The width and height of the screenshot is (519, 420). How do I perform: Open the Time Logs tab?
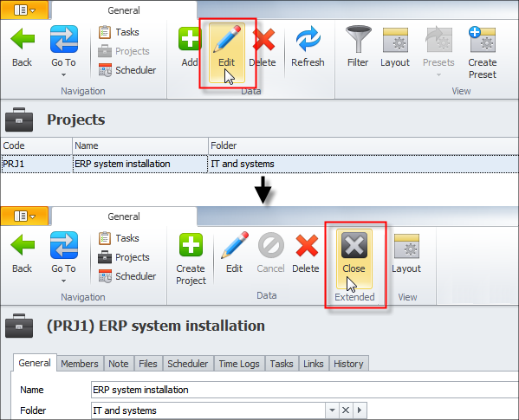tap(239, 364)
